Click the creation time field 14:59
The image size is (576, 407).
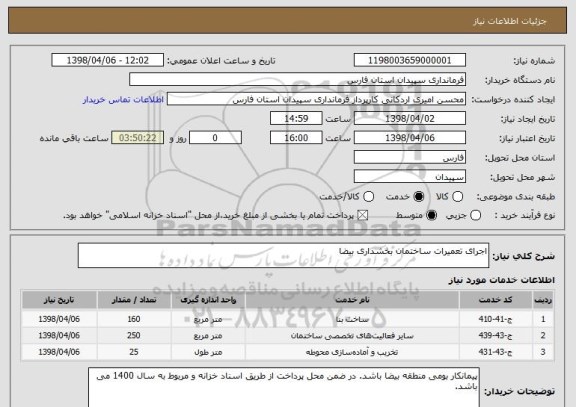(x=296, y=119)
